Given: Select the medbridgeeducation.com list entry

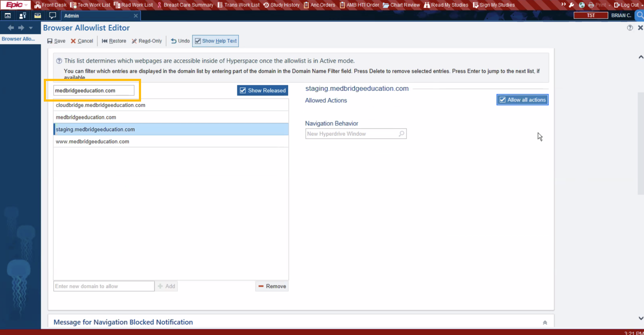Looking at the screenshot, I should 171,117.
